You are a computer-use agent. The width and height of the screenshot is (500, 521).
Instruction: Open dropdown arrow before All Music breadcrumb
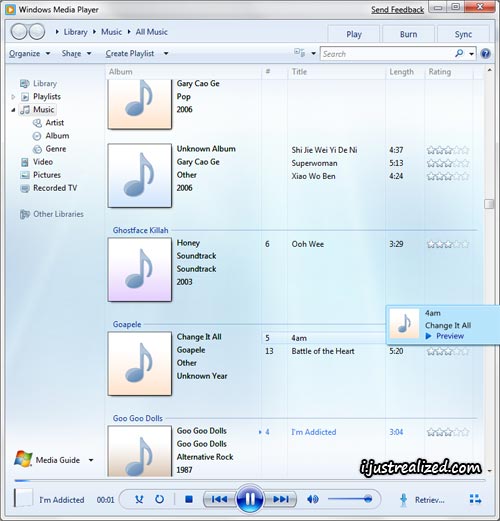point(129,32)
